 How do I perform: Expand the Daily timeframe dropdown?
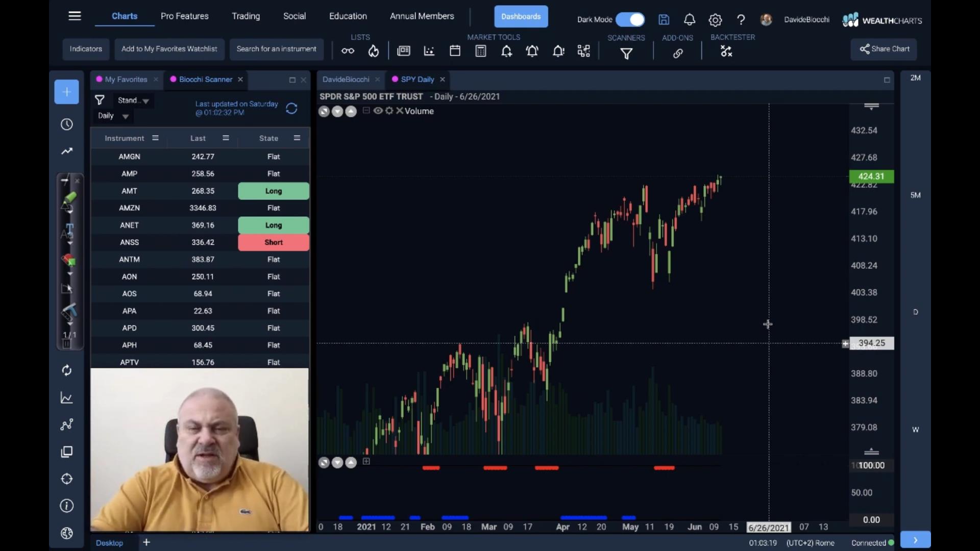114,116
